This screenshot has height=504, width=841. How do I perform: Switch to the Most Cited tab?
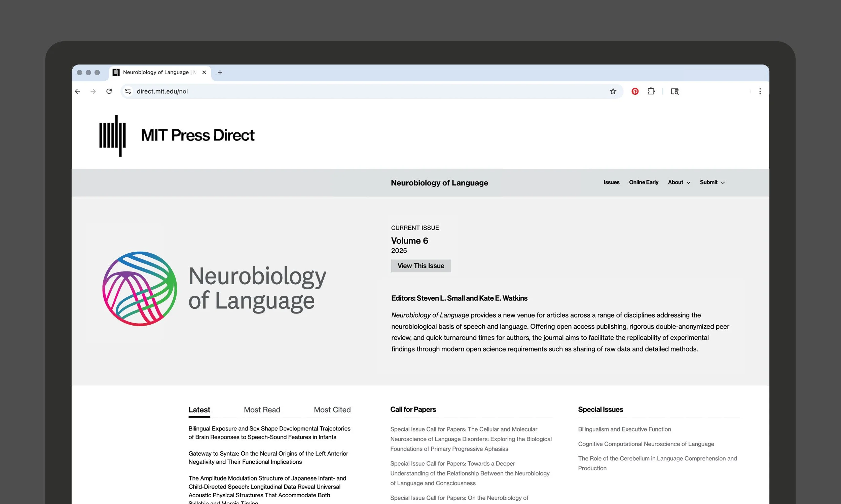pyautogui.click(x=332, y=410)
